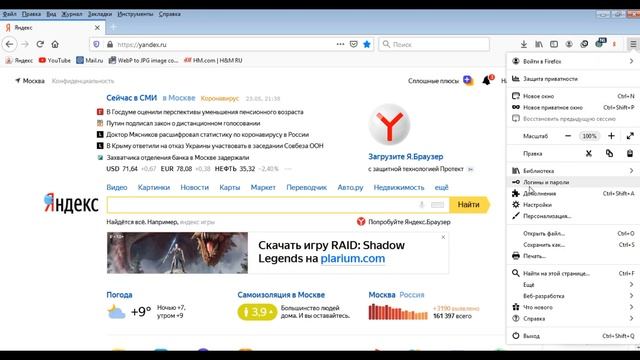Viewport: 640px width, 360px height.
Task: Activate voice search microphone icon
Action: 422,205
